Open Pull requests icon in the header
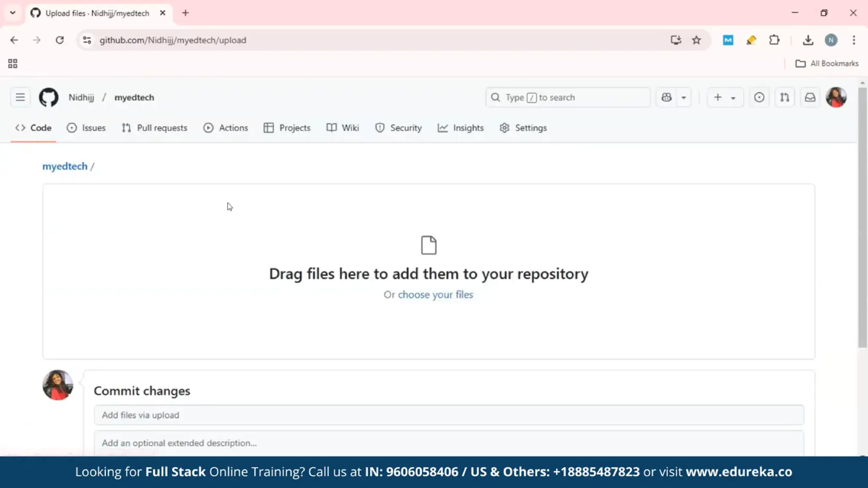This screenshot has width=868, height=488. [x=785, y=97]
